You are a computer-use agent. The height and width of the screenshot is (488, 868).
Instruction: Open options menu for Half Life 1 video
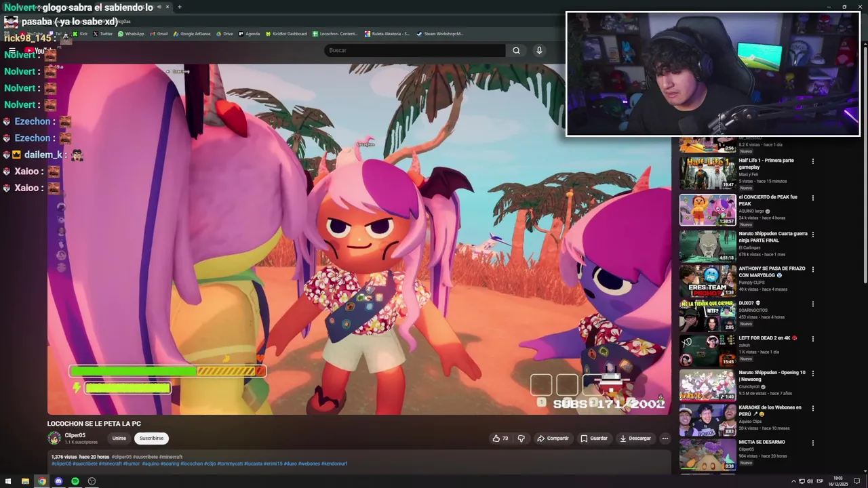(x=812, y=161)
